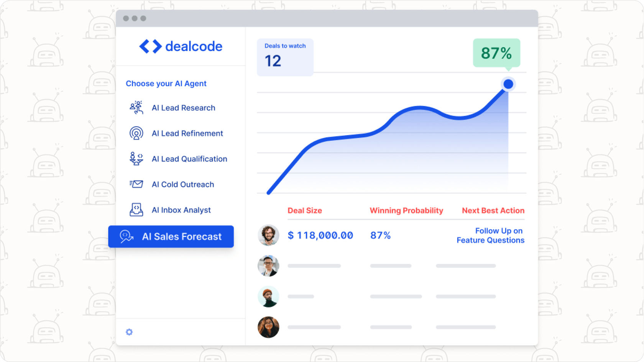
Task: Select the highlighted chart endpoint marker
Action: click(x=508, y=84)
